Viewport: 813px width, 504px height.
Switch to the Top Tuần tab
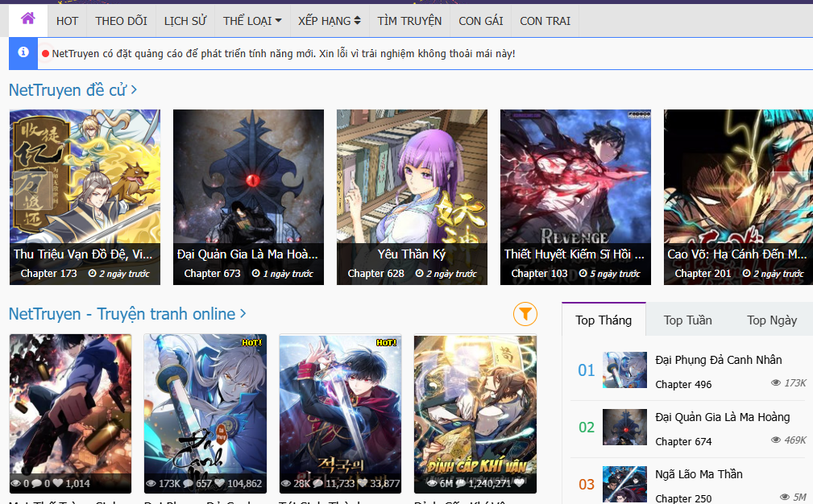tap(687, 320)
